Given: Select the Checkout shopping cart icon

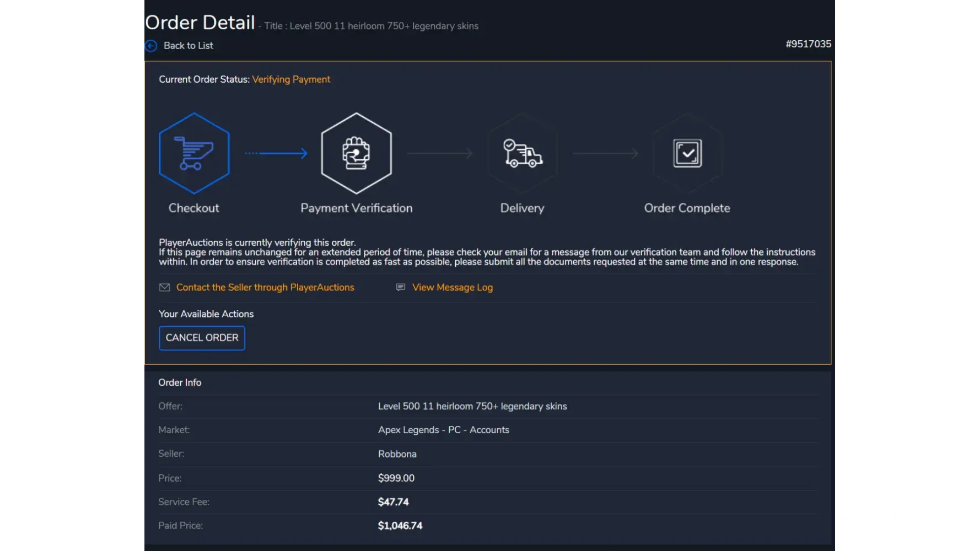Looking at the screenshot, I should pyautogui.click(x=194, y=153).
